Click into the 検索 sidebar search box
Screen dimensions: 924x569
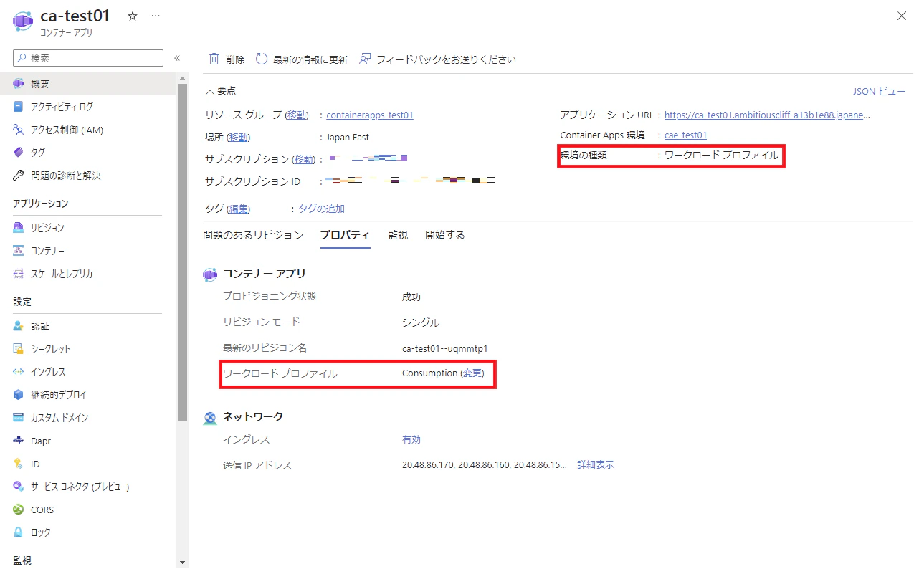click(x=88, y=58)
